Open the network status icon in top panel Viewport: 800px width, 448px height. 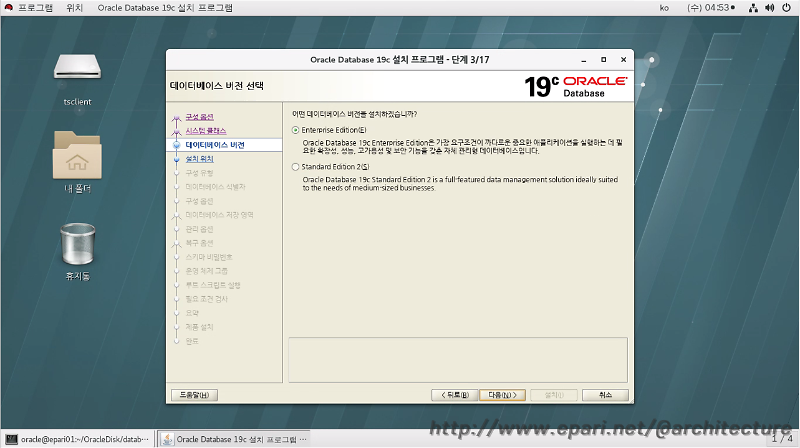point(753,8)
